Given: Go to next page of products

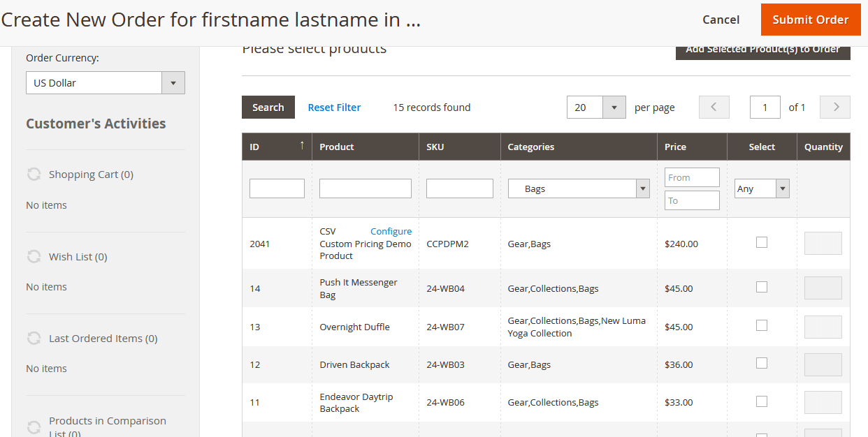Looking at the screenshot, I should pyautogui.click(x=834, y=107).
